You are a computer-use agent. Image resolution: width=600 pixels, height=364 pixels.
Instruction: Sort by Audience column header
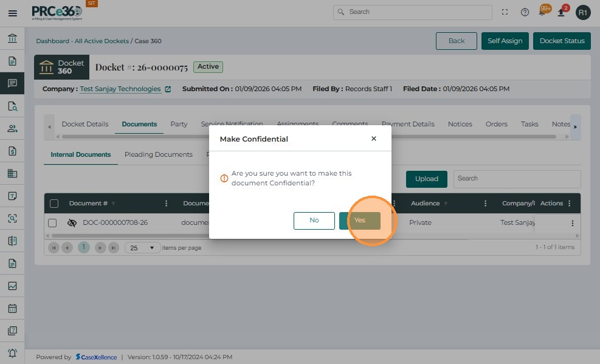point(425,204)
